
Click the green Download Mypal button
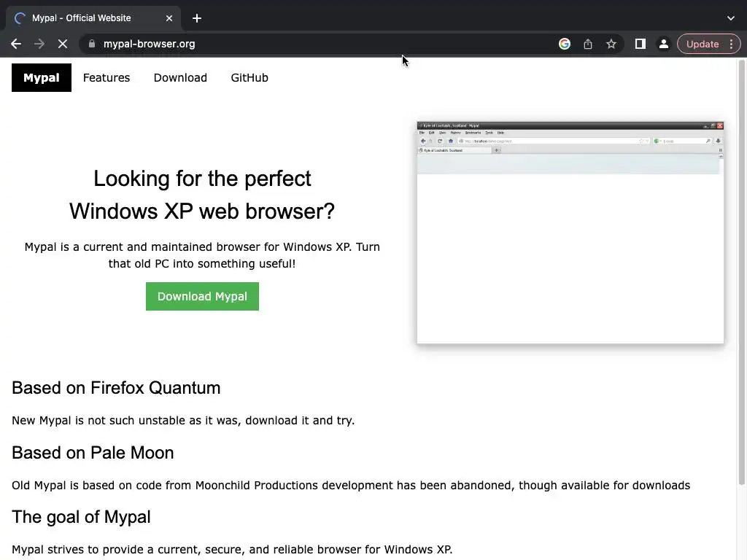(202, 297)
